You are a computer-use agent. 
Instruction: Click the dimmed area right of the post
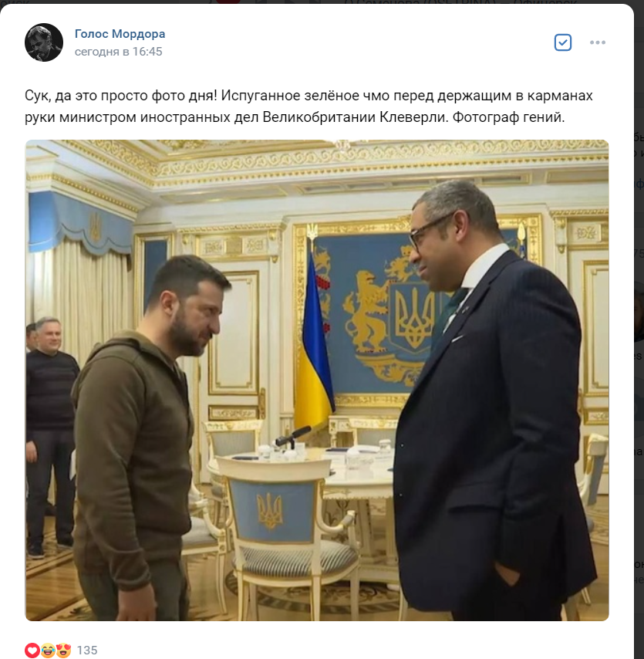(x=639, y=336)
